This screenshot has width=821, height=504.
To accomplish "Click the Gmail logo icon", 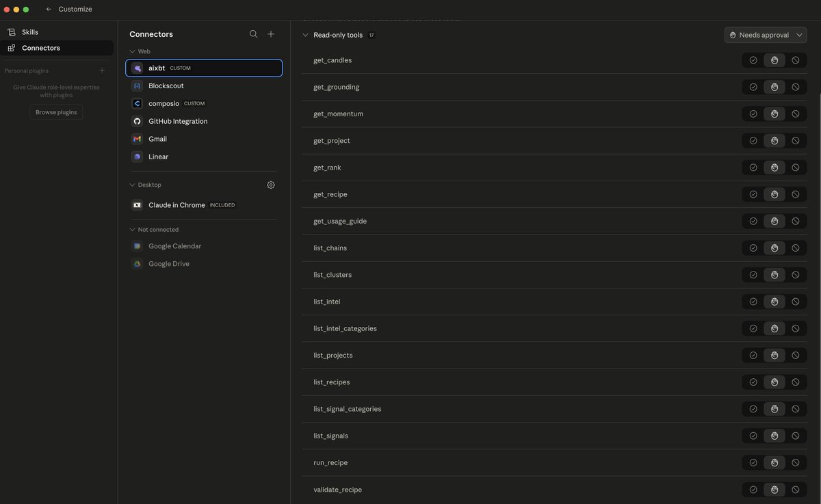I will pos(137,139).
